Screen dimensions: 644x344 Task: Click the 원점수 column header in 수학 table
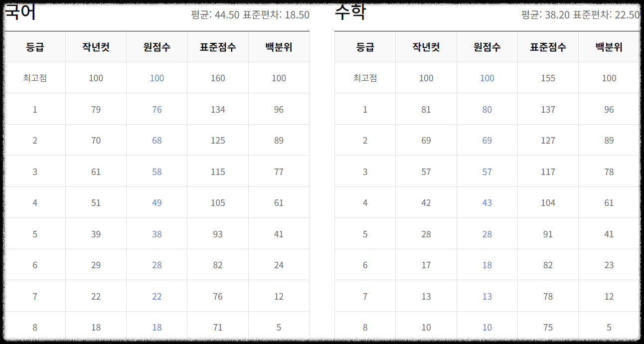coord(486,46)
